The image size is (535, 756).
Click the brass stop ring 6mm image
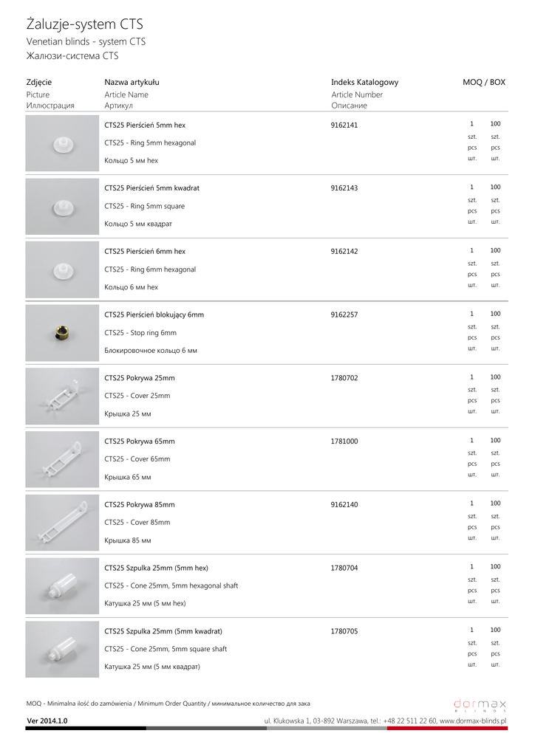tap(63, 334)
